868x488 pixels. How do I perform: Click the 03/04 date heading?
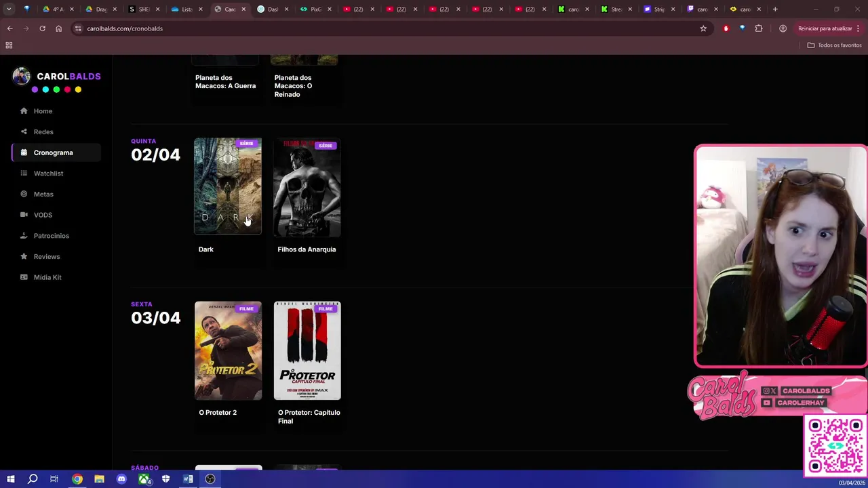(x=156, y=319)
